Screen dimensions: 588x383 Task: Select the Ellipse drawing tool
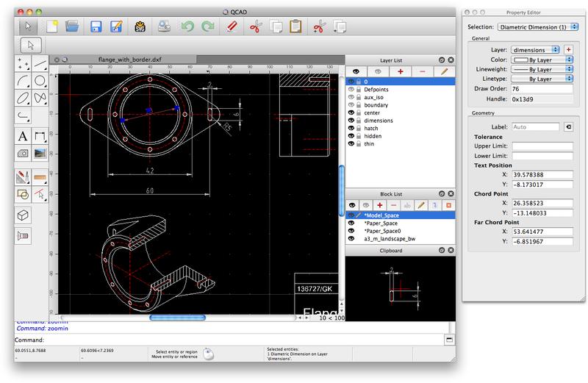(x=23, y=98)
